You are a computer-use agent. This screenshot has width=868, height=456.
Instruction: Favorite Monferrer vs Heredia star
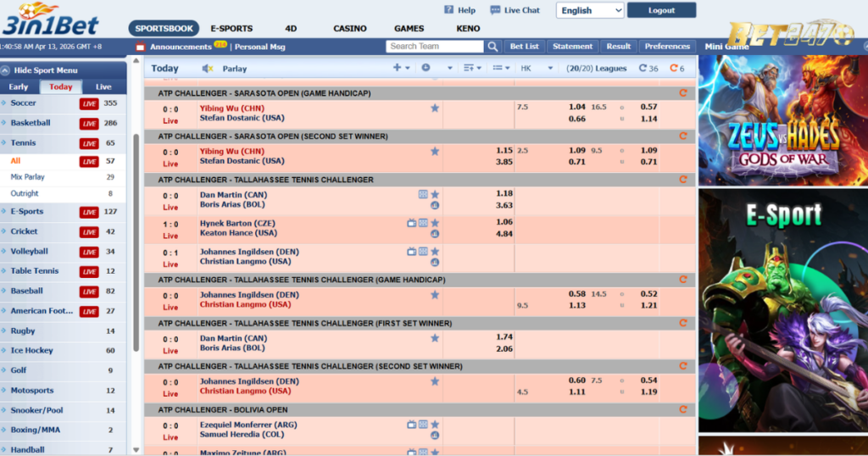tap(435, 425)
